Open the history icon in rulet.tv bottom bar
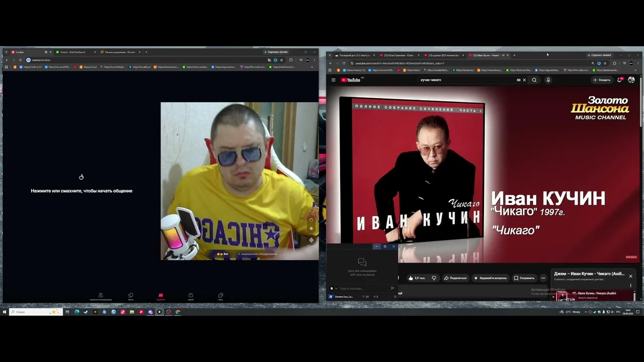Viewport: 644px width, 362px height. (131, 296)
